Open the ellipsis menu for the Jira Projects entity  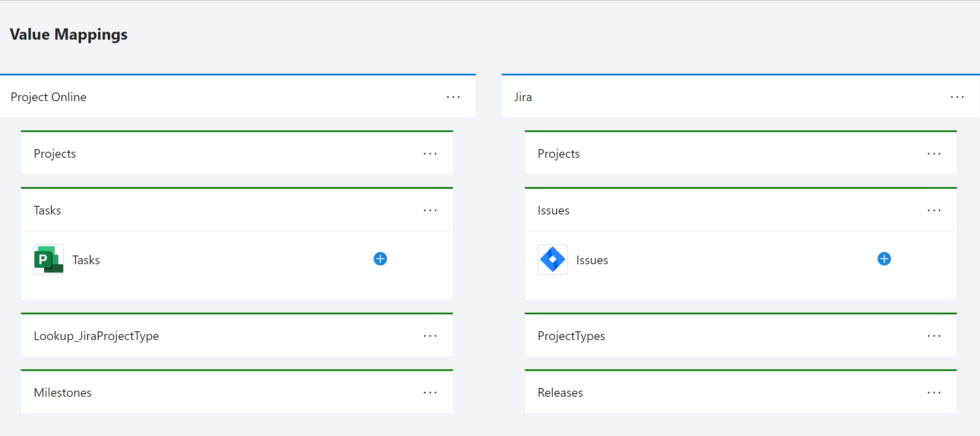[934, 153]
